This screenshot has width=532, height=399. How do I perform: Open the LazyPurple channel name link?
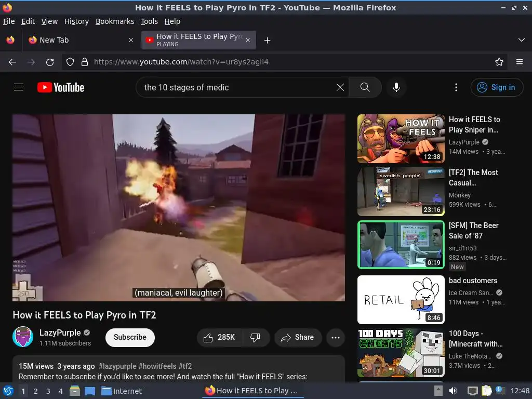click(x=60, y=332)
